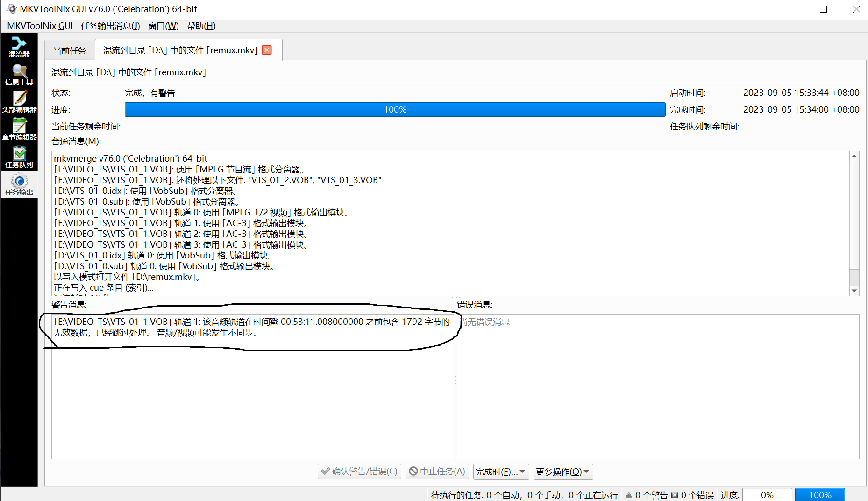Click the warning message about track 1

coord(251,327)
